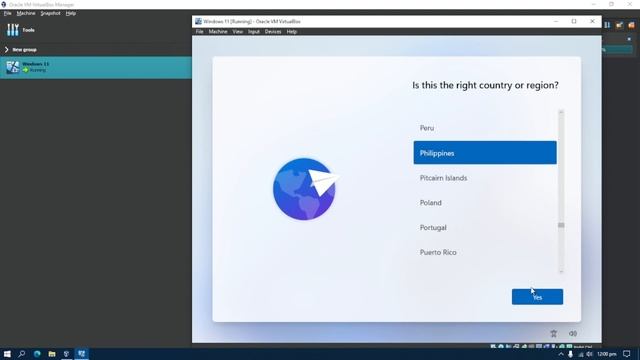This screenshot has height=360, width=640.
Task: Open Machine menu in the VM window
Action: (218, 31)
